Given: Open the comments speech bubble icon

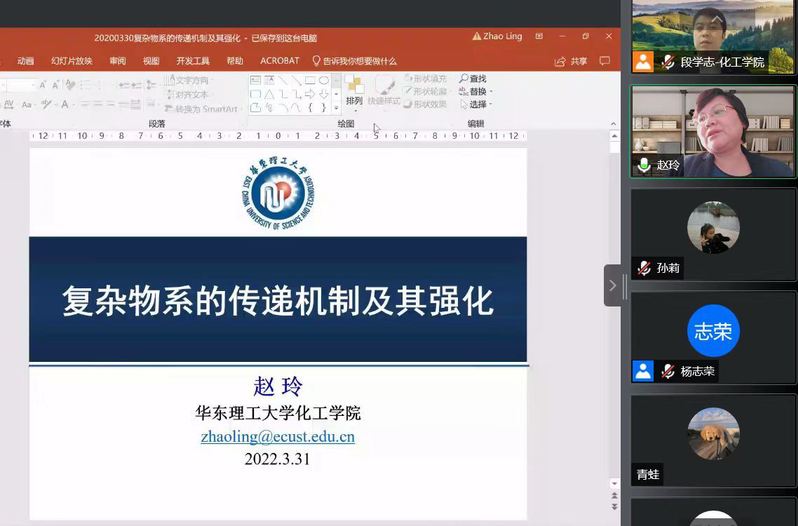Looking at the screenshot, I should coord(605,61).
